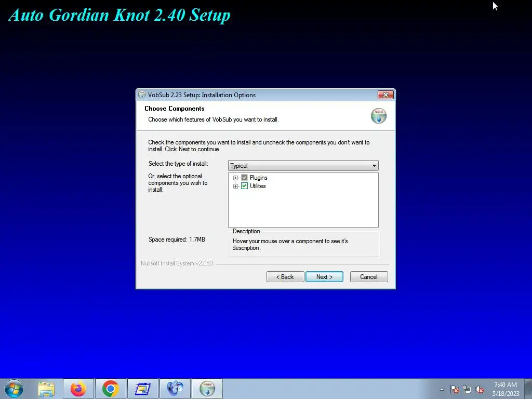Image resolution: width=532 pixels, height=399 pixels.
Task: Close the VobSub setup dialog
Action: [x=385, y=95]
